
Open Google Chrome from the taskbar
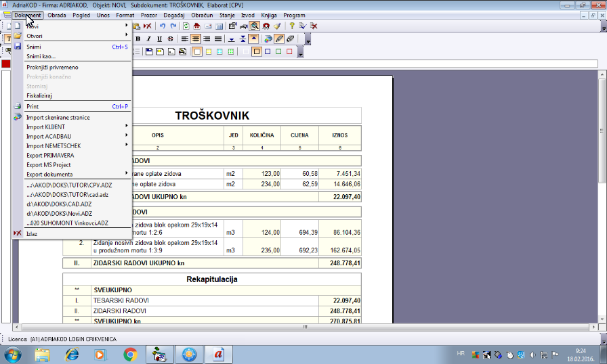[131, 355]
